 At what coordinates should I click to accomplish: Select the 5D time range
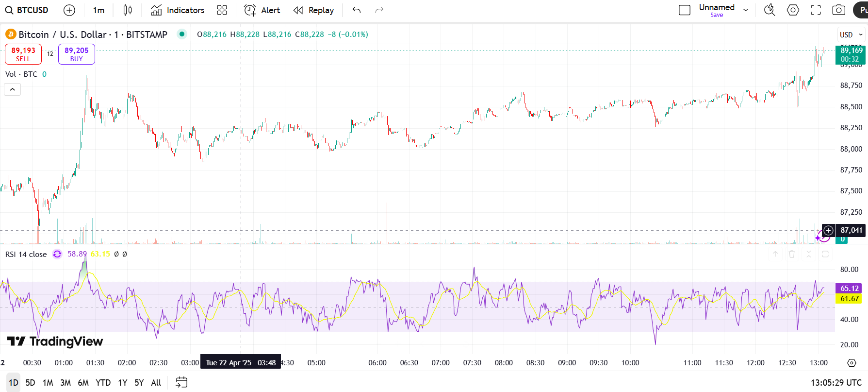coord(30,383)
